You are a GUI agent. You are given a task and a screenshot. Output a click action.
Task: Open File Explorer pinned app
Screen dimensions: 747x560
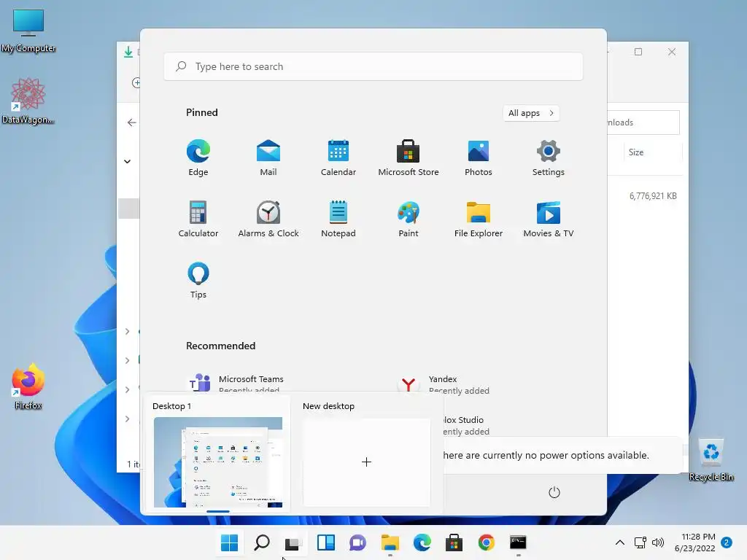point(479,219)
